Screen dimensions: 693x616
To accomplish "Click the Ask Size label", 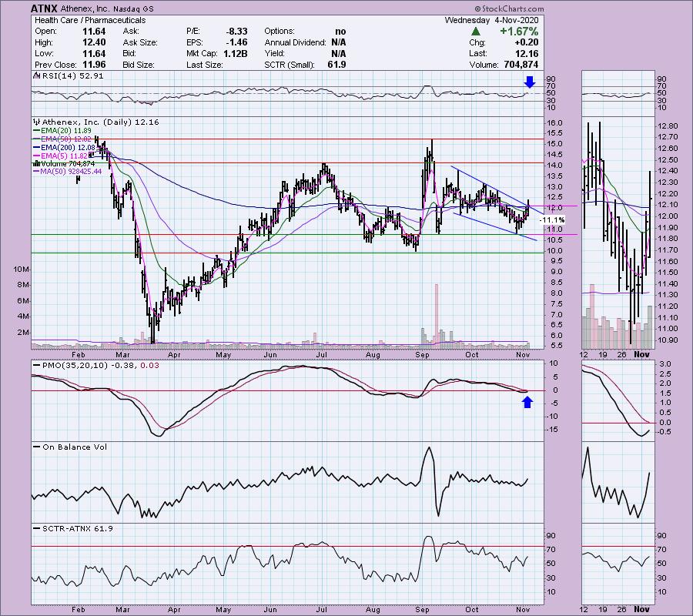I will pyautogui.click(x=140, y=42).
